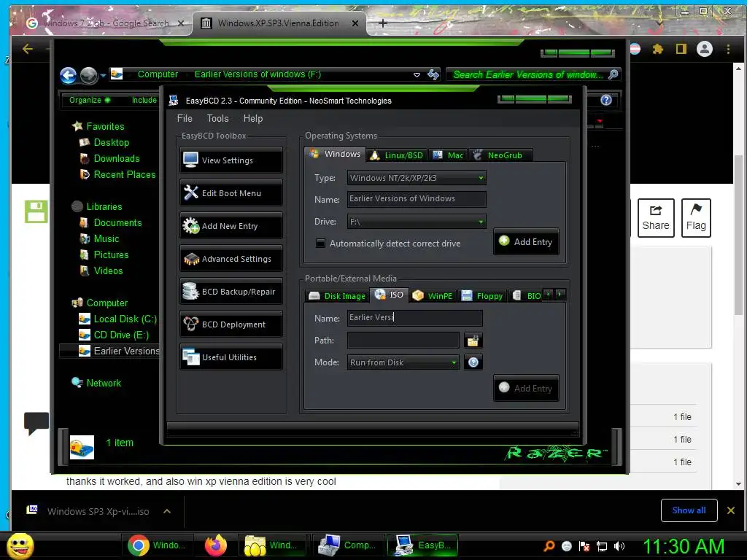Click Explorer refresh button
Viewport: 747px width, 560px height.
433,74
